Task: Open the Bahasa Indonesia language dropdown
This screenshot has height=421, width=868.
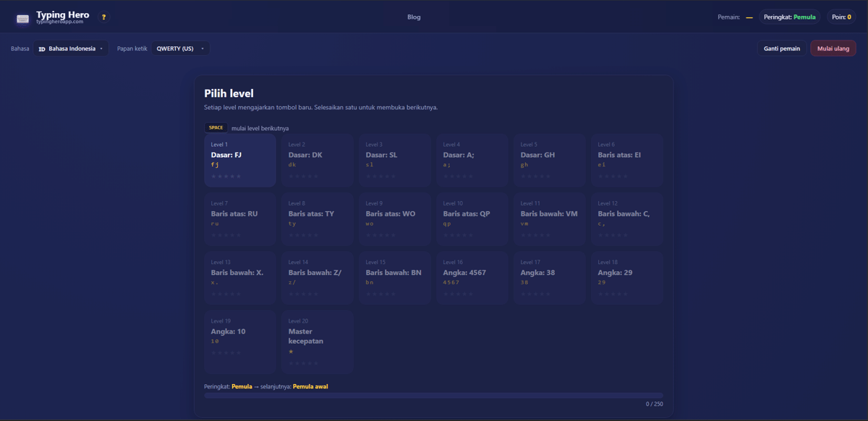Action: coord(71,48)
